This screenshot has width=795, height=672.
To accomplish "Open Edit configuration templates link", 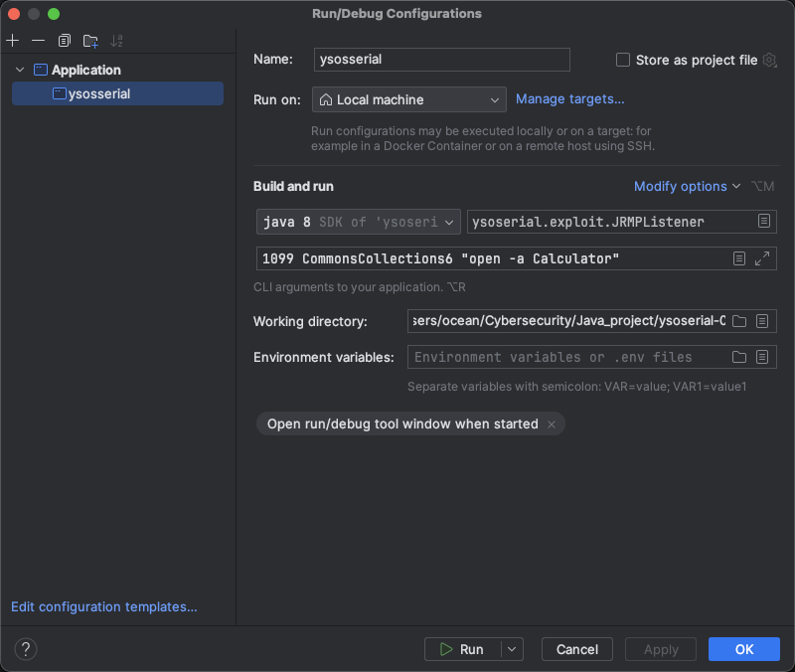I will point(104,606).
